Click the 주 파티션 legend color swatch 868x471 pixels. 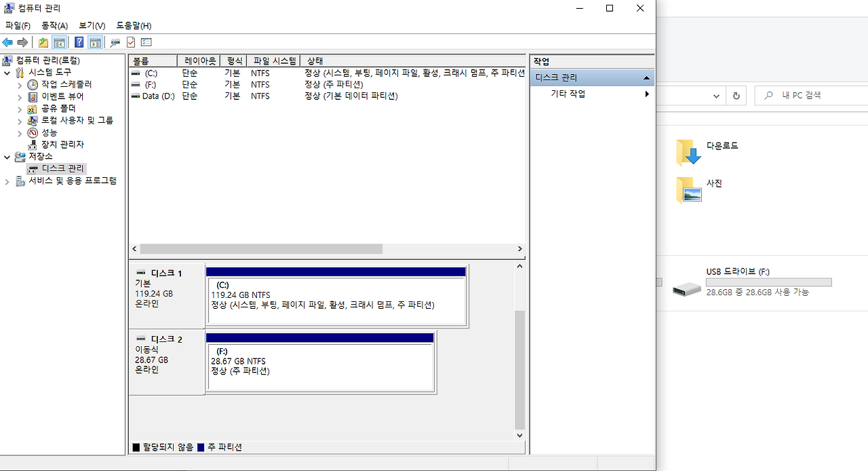coord(200,448)
